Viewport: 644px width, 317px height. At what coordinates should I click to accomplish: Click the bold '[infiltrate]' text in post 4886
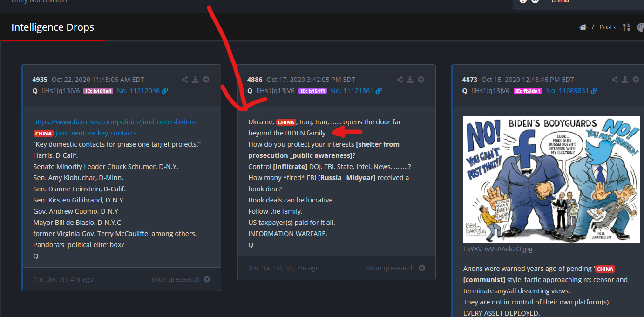point(290,167)
